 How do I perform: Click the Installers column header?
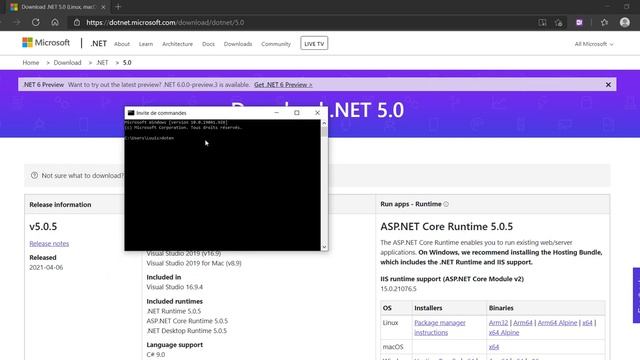point(428,308)
